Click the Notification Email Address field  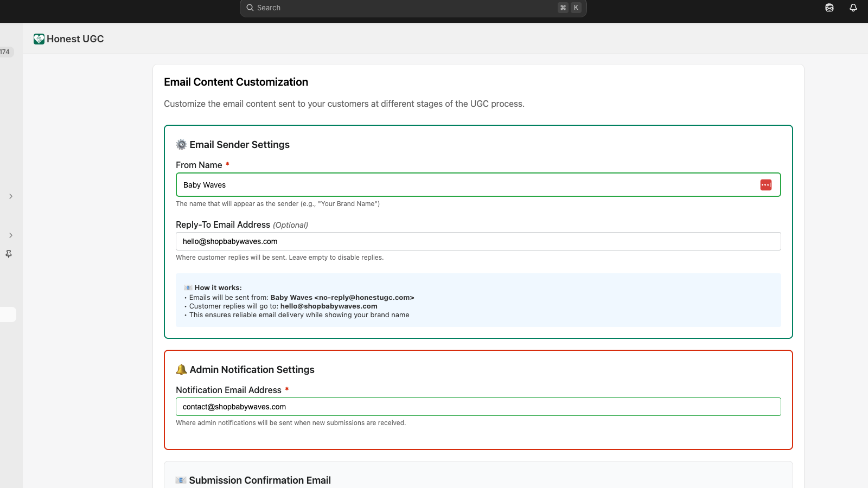pos(477,407)
